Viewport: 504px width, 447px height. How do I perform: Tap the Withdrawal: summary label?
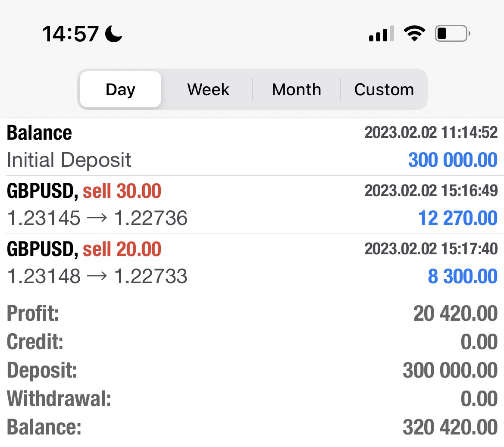click(x=59, y=398)
